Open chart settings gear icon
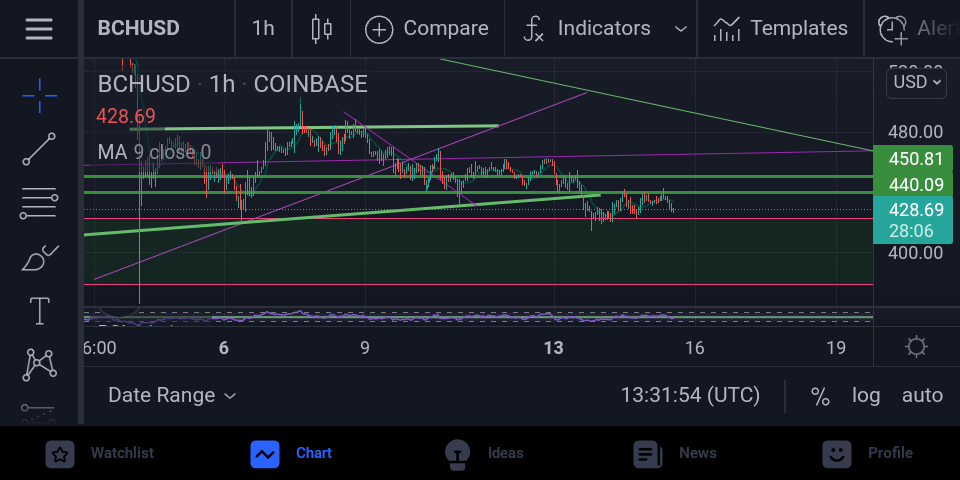Image resolution: width=960 pixels, height=480 pixels. [916, 347]
